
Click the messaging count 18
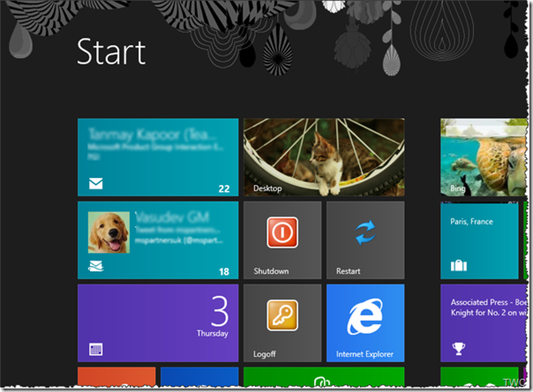tap(224, 272)
